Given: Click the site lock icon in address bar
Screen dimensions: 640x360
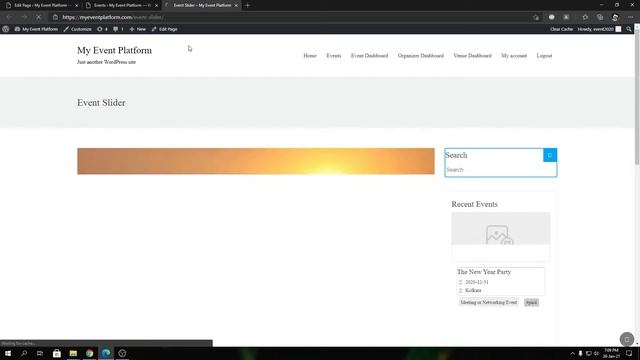Looking at the screenshot, I should [56, 17].
